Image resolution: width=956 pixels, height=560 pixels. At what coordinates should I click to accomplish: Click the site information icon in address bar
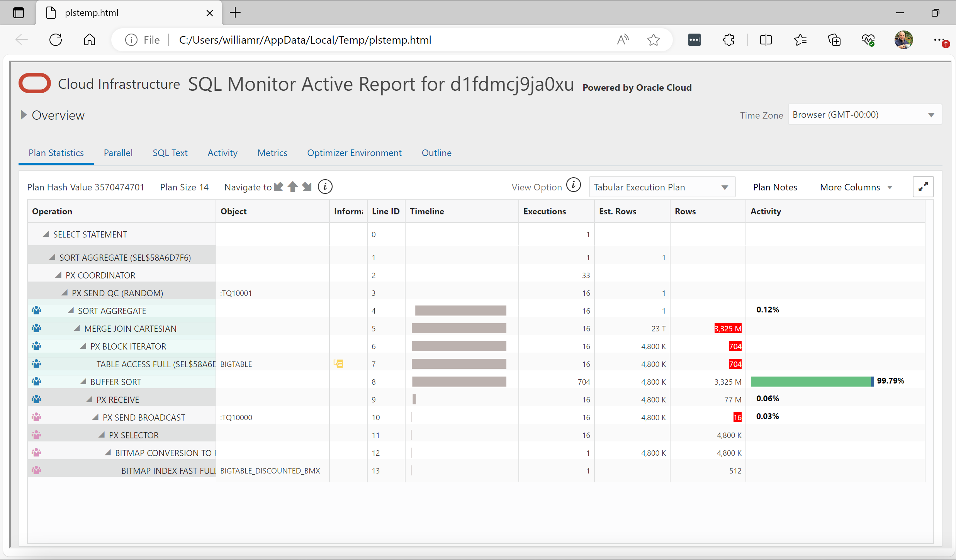[131, 40]
